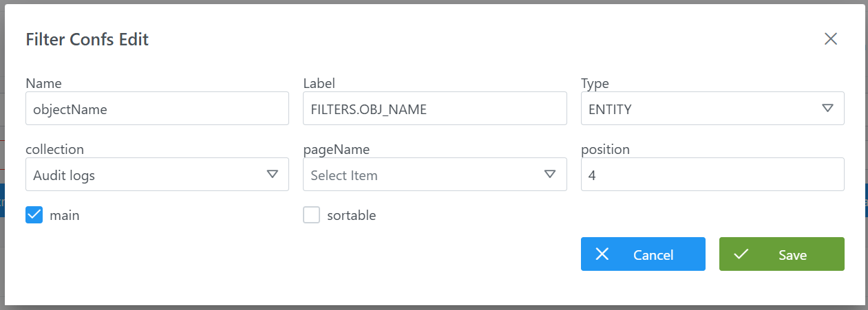Click the X icon inside Cancel button

click(602, 254)
